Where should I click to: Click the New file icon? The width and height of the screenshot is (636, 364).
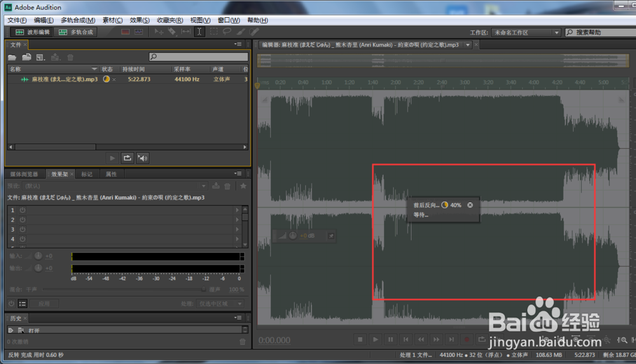tap(41, 58)
